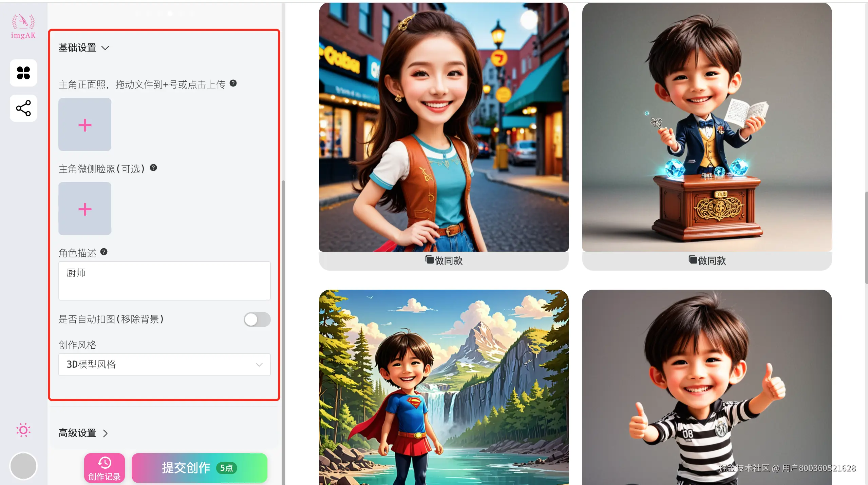Upload side-face photo via second plus box
Viewport: 868px width, 485px height.
coord(85,209)
